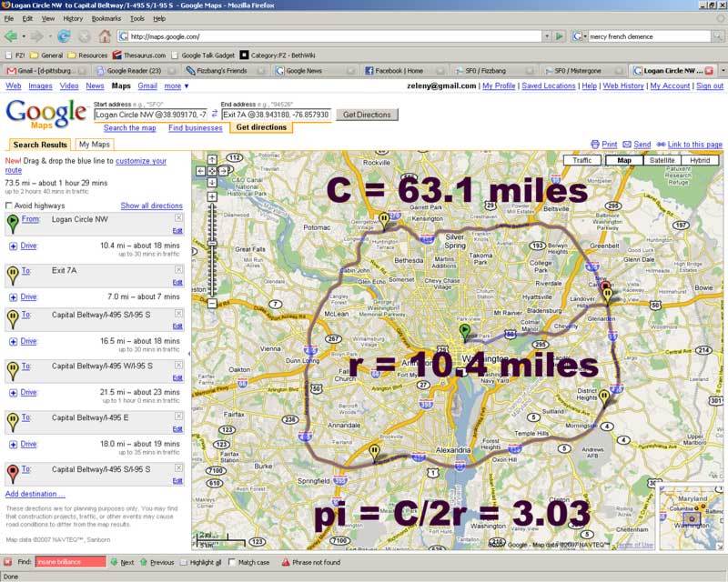The height and width of the screenshot is (582, 728).
Task: Switch to the My Maps tab
Action: coord(94,145)
